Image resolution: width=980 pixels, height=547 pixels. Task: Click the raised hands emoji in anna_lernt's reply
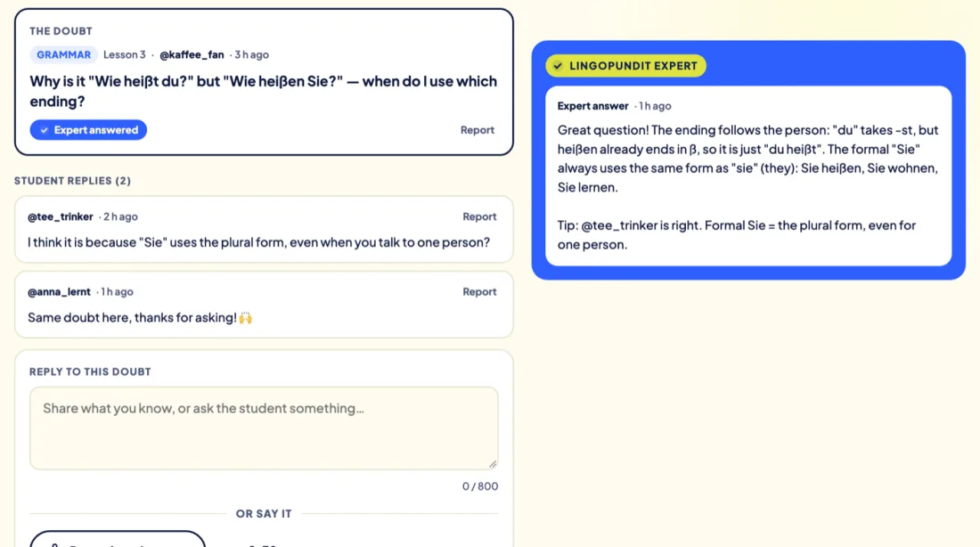(246, 317)
